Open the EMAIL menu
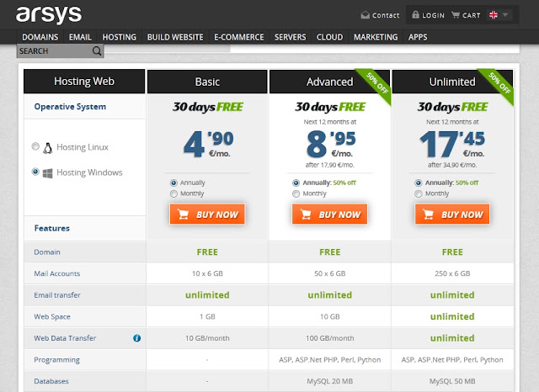Screen dimensions: 539x392 [x=80, y=37]
